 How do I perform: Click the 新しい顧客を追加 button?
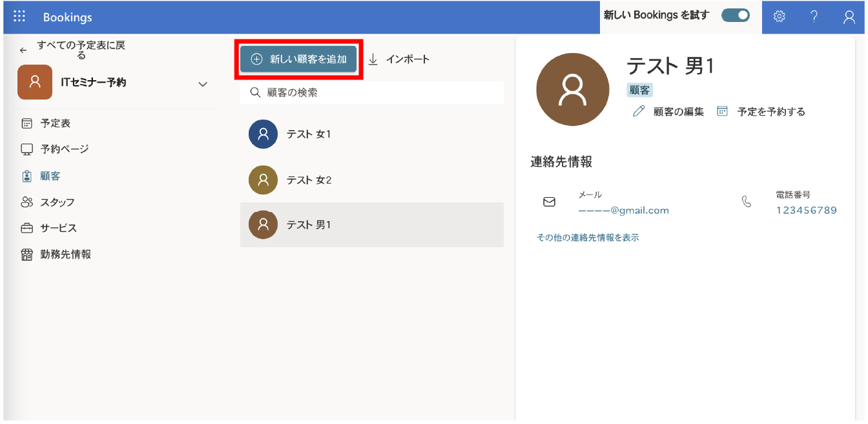point(298,58)
